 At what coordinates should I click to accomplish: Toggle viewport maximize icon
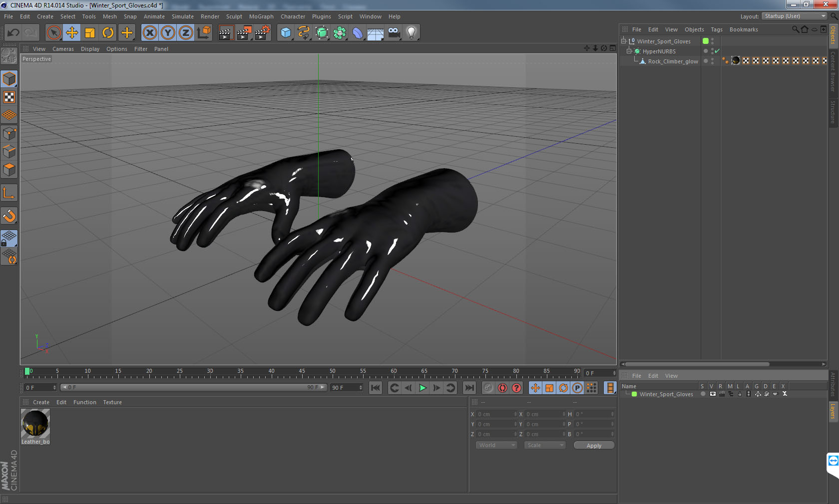pos(613,48)
